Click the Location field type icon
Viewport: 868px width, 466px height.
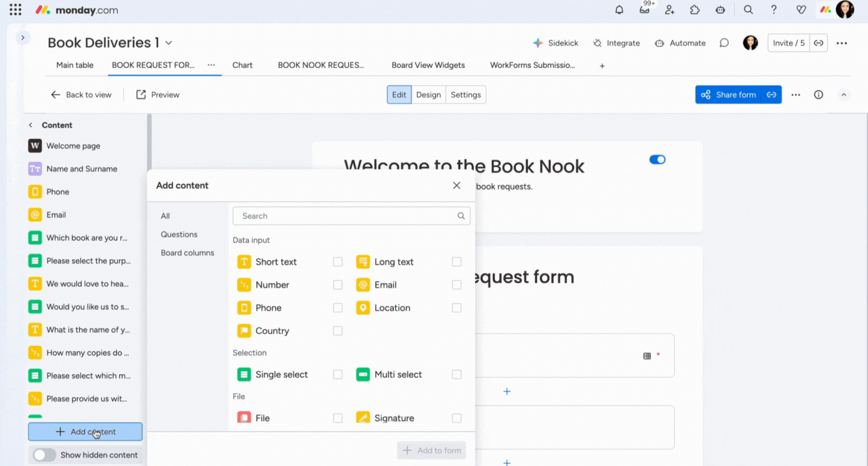pos(363,308)
